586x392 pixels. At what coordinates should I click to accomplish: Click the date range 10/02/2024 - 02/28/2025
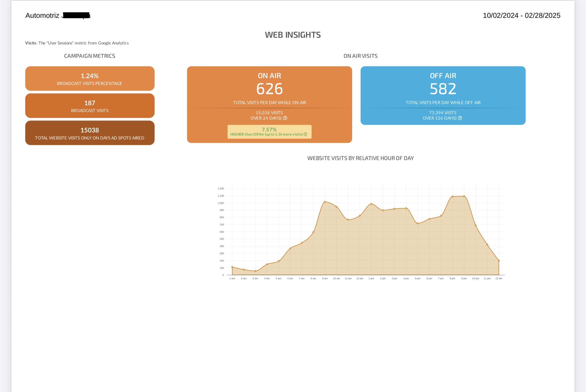pyautogui.click(x=522, y=16)
